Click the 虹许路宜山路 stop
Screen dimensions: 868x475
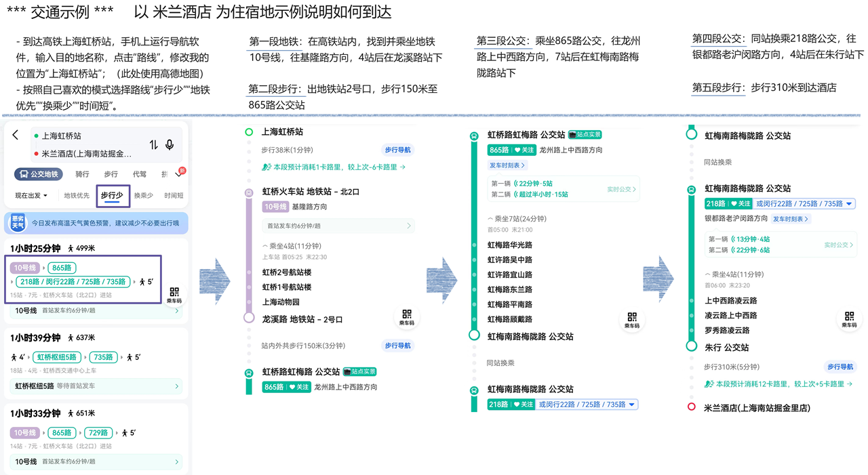tap(510, 274)
